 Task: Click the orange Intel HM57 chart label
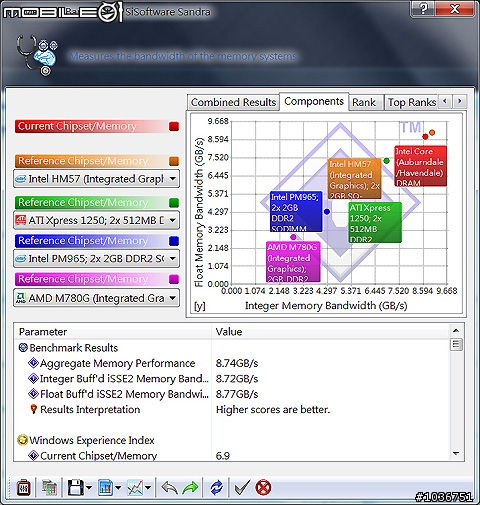[355, 178]
